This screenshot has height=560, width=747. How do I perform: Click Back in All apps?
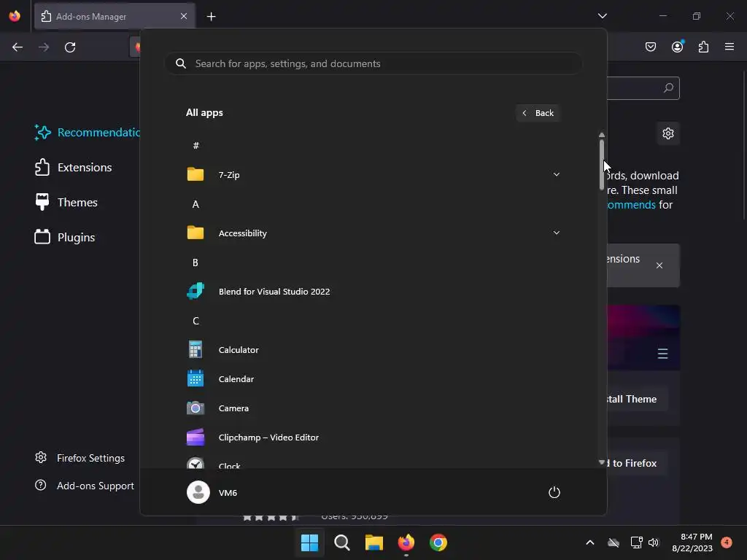pos(538,113)
